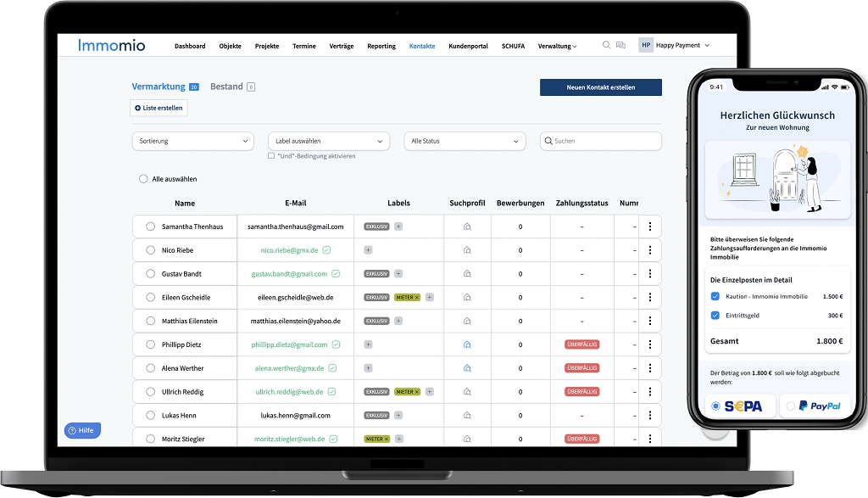The image size is (868, 498).
Task: Open Reporting in top navigation
Action: (381, 46)
